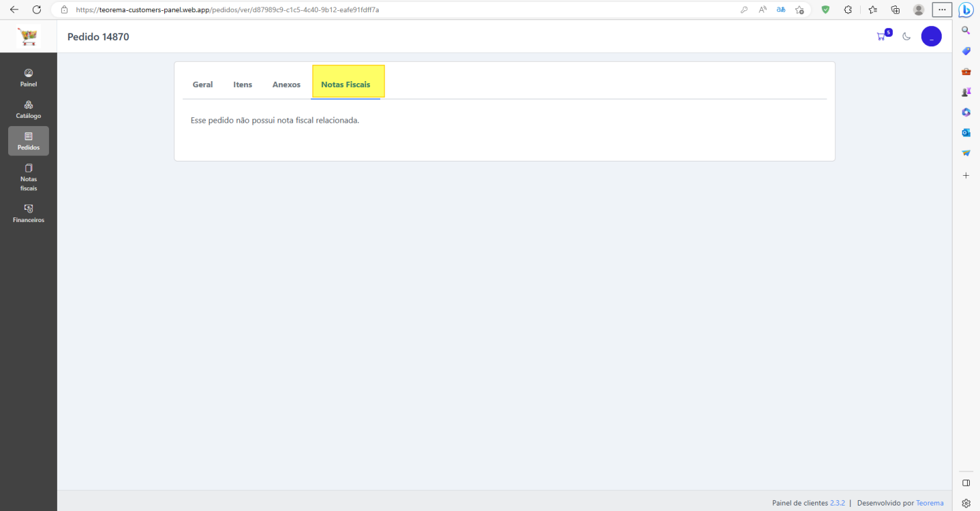
Task: Switch to the Anexos tab
Action: (286, 84)
